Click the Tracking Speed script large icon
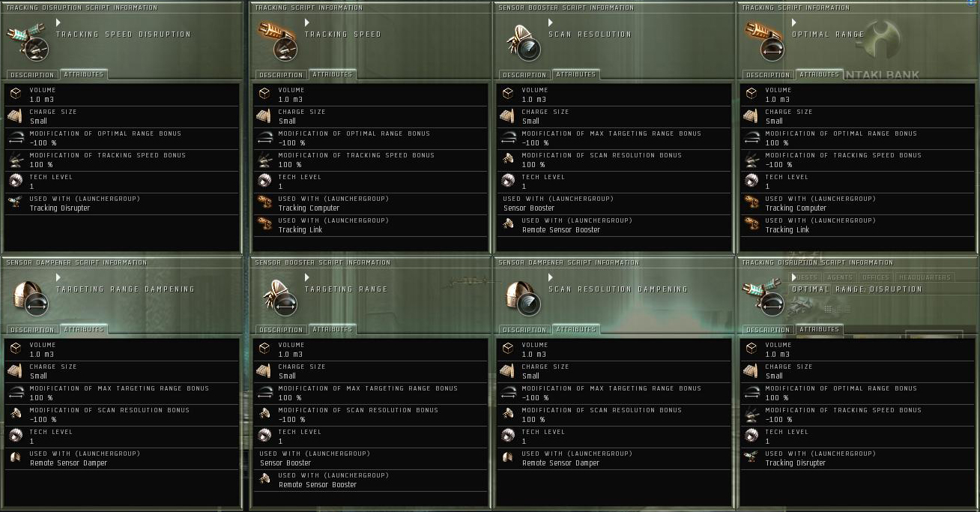Viewport: 980px width, 512px height. point(276,41)
